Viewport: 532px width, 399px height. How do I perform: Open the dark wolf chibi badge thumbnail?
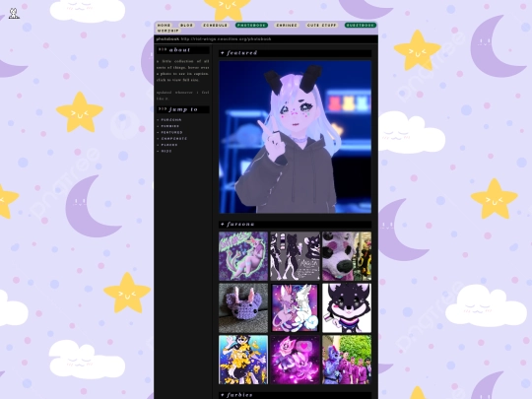347,308
